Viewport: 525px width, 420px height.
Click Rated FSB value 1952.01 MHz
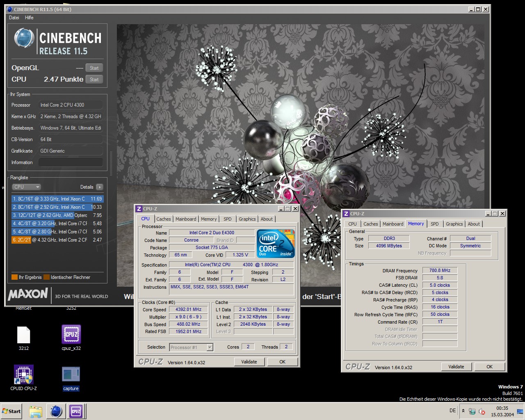point(189,332)
